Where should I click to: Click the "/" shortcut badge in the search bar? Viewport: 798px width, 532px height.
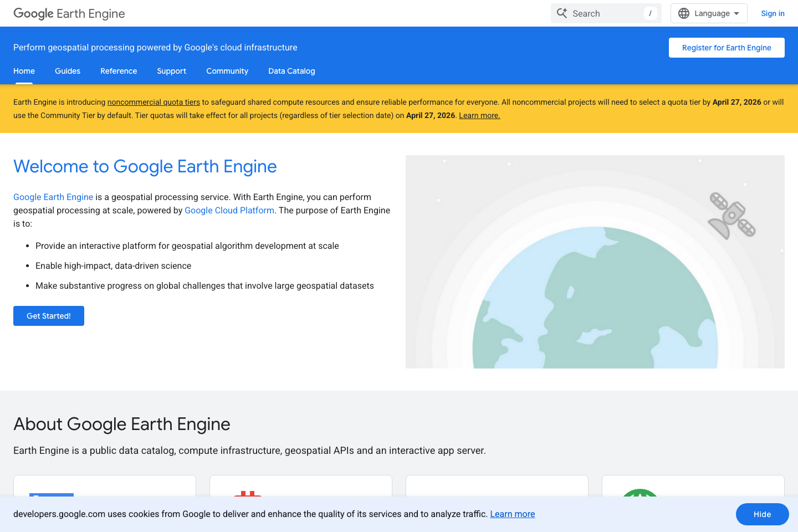649,13
